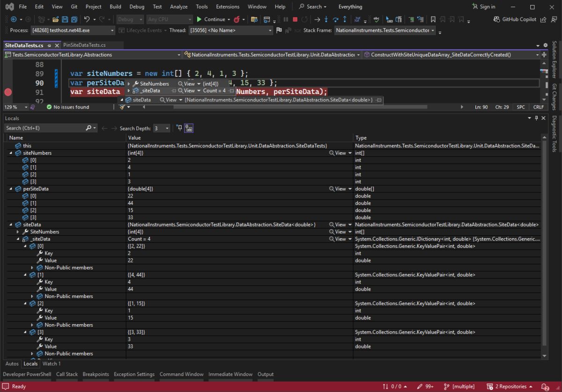The image size is (562, 392).
Task: Click the Save All icon
Action: (74, 19)
